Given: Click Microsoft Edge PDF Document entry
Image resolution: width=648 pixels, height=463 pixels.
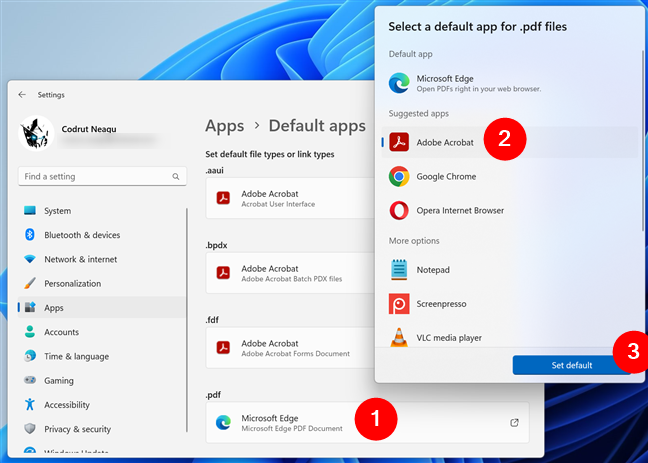Looking at the screenshot, I should pyautogui.click(x=292, y=429).
